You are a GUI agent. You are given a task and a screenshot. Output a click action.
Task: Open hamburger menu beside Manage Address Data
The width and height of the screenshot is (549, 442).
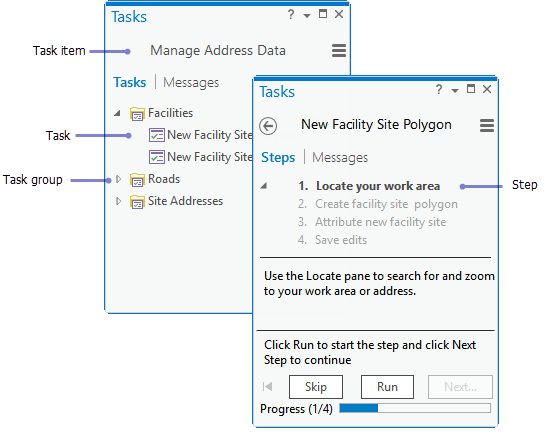coord(339,51)
